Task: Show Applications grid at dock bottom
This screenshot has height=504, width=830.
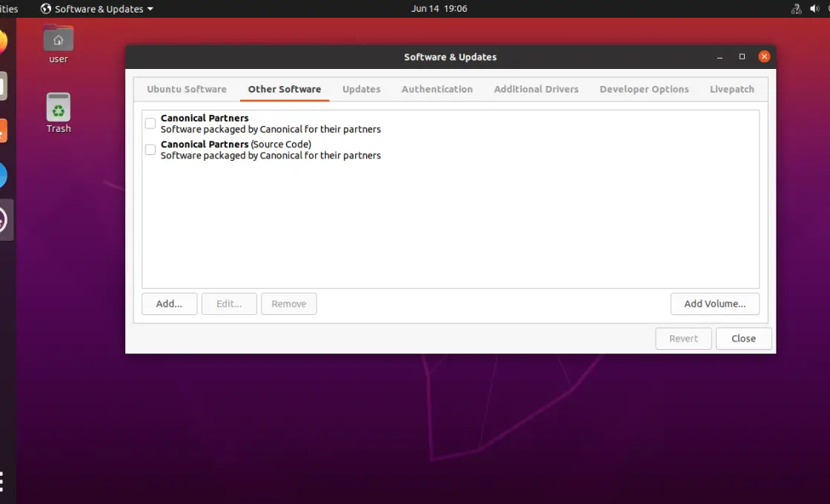Action: (x=2, y=482)
